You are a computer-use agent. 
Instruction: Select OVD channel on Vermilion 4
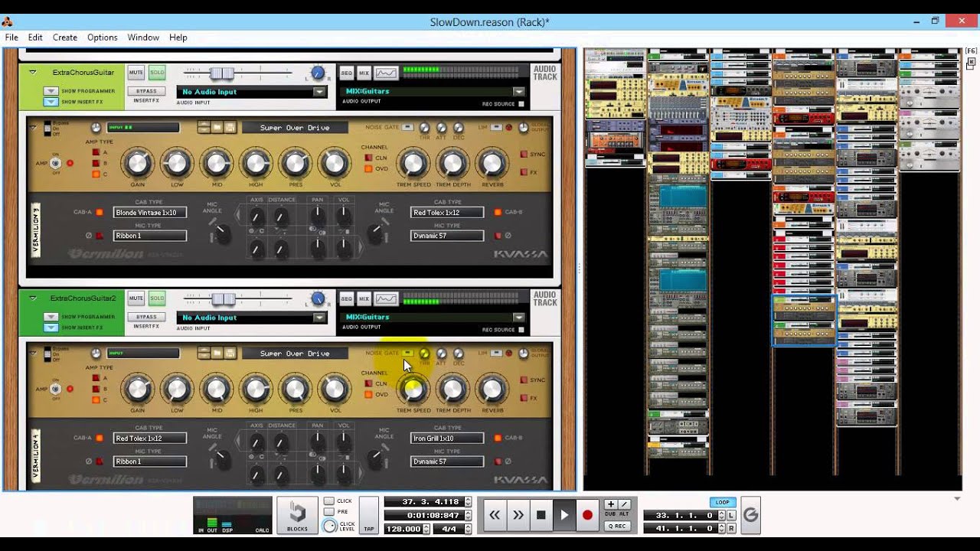coord(368,394)
